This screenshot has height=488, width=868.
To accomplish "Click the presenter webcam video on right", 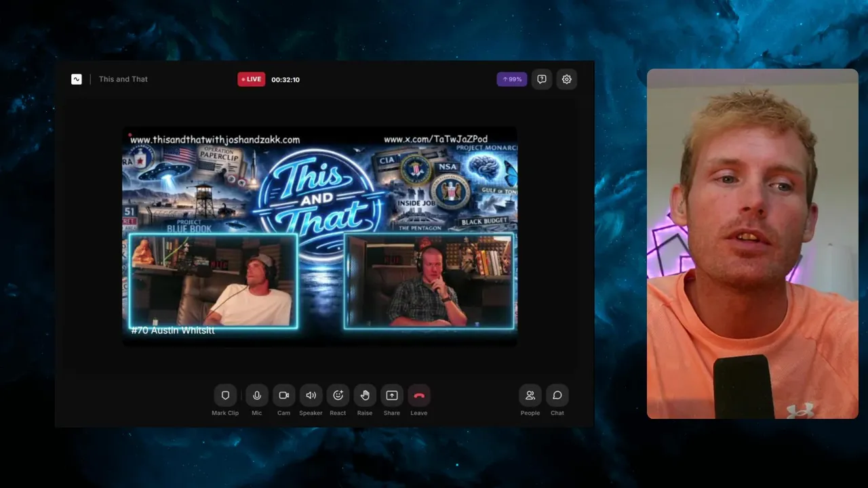I will [753, 244].
